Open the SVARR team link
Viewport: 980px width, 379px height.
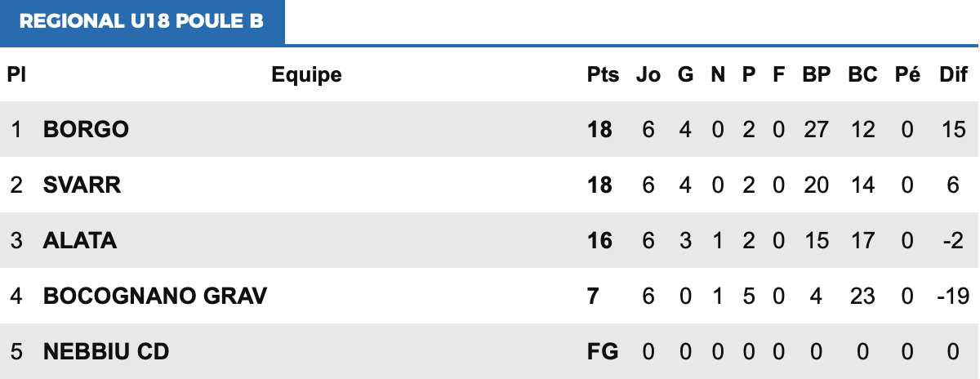click(82, 185)
